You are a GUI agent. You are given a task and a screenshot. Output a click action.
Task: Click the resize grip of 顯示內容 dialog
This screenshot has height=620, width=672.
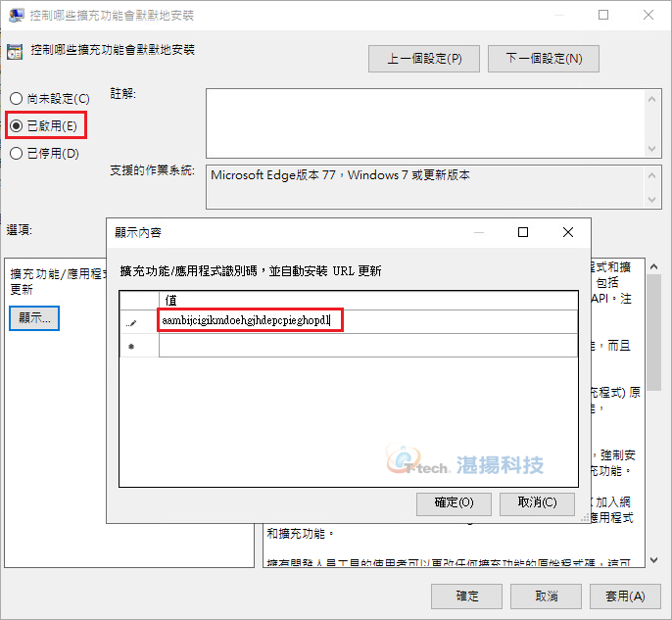click(586, 518)
